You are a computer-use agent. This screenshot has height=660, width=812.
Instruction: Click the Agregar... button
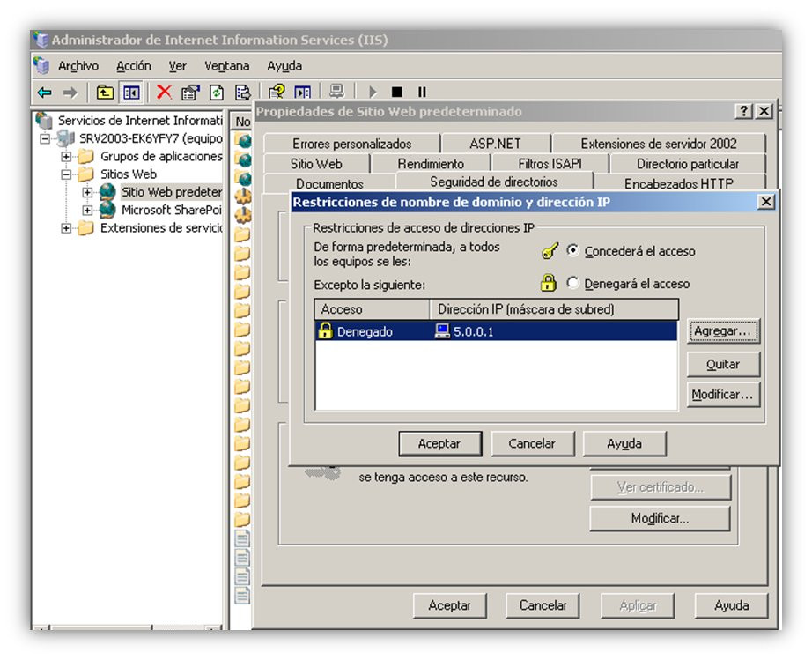723,330
